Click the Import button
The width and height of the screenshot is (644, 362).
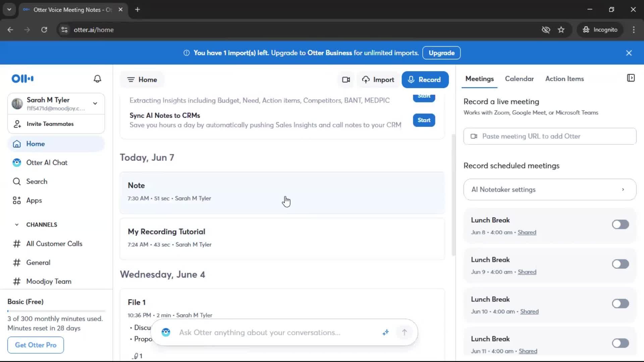pos(378,80)
